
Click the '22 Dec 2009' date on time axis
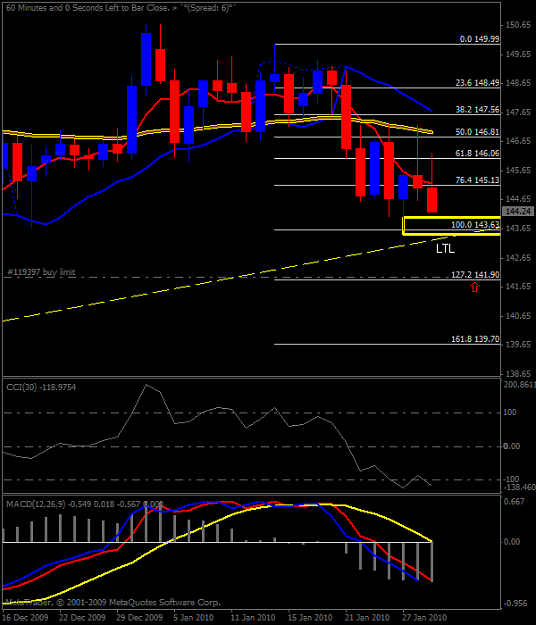83,617
